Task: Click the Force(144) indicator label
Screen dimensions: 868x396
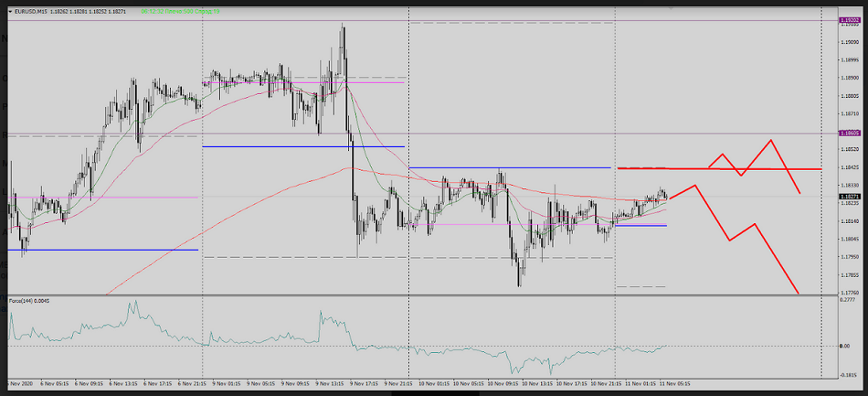Action: 28,300
